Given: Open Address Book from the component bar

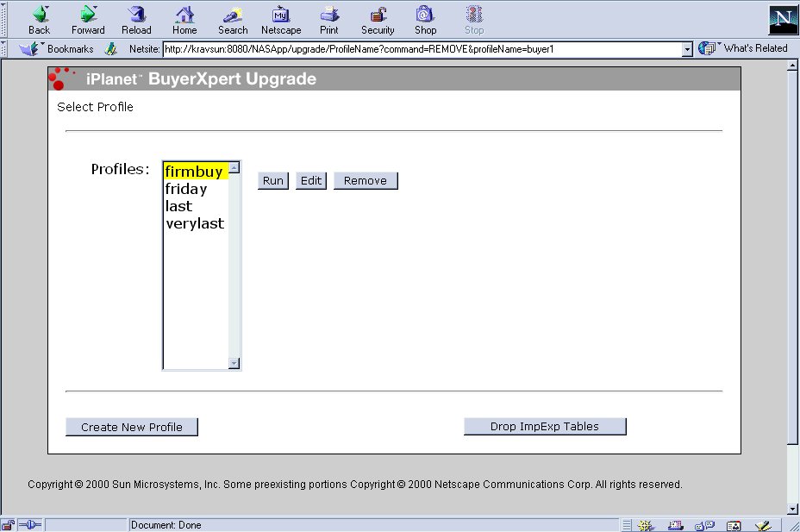Looking at the screenshot, I should 734,525.
